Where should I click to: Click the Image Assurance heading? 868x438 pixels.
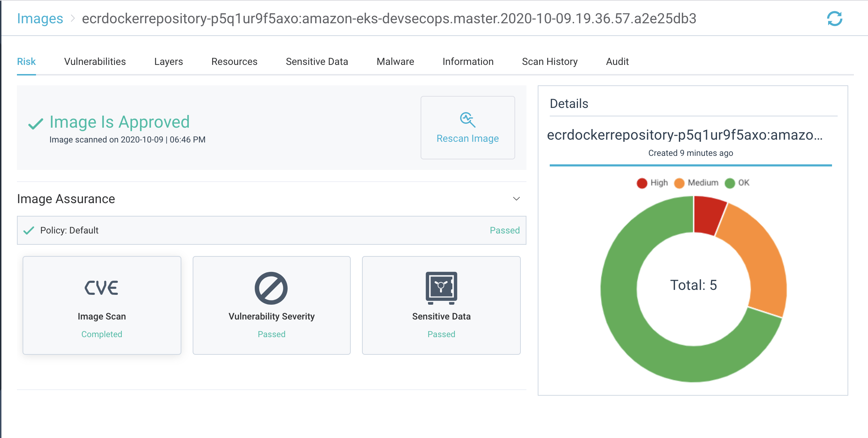pos(66,199)
